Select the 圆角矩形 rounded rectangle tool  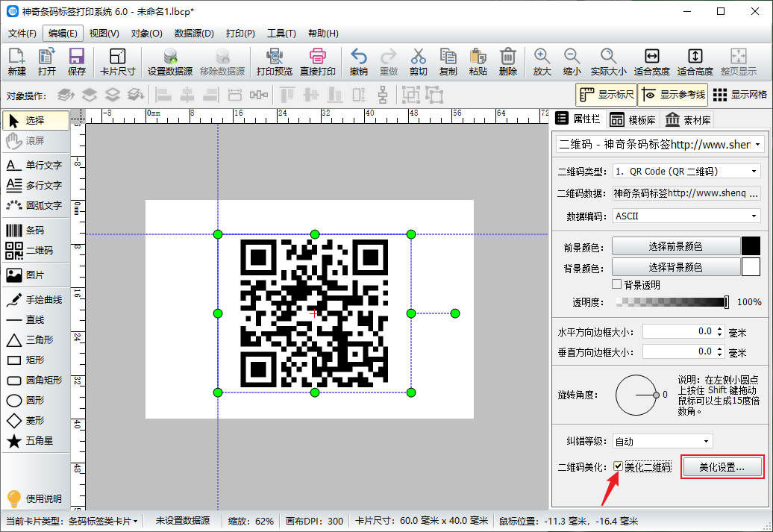(x=35, y=380)
